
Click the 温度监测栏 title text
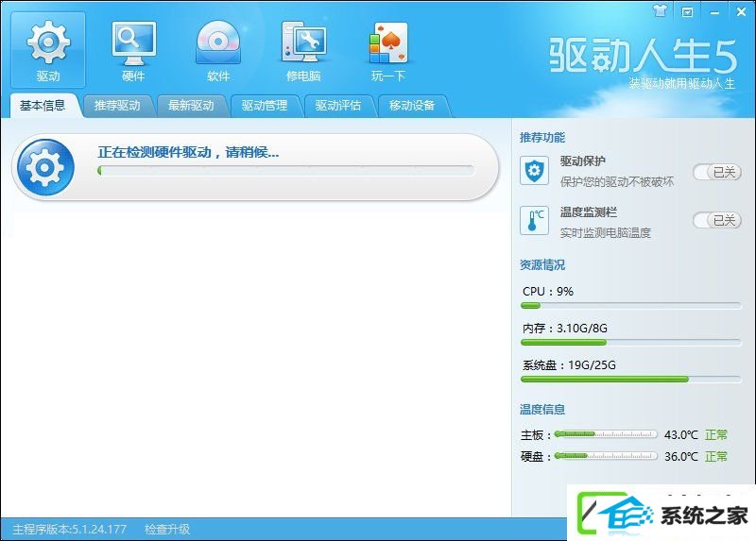coord(588,212)
